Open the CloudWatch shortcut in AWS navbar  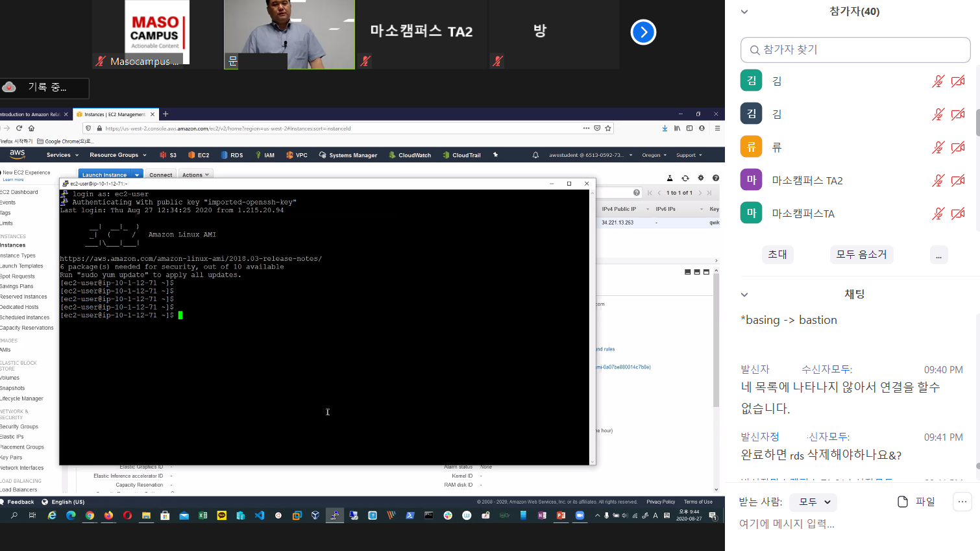coord(410,155)
